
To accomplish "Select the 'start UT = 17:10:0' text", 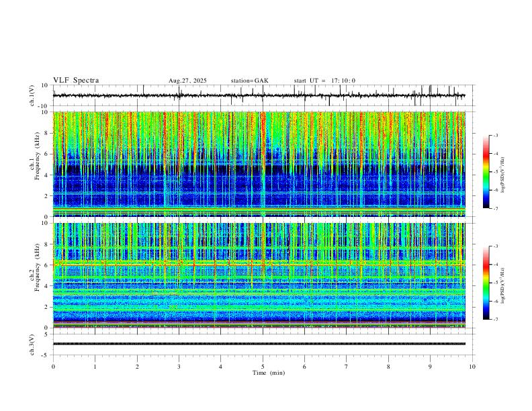I will click(324, 81).
